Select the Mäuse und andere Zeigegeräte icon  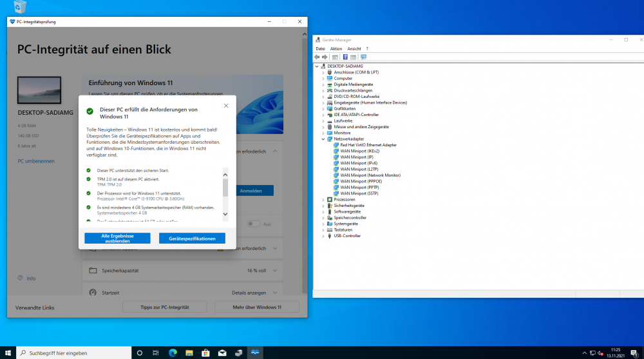point(329,127)
